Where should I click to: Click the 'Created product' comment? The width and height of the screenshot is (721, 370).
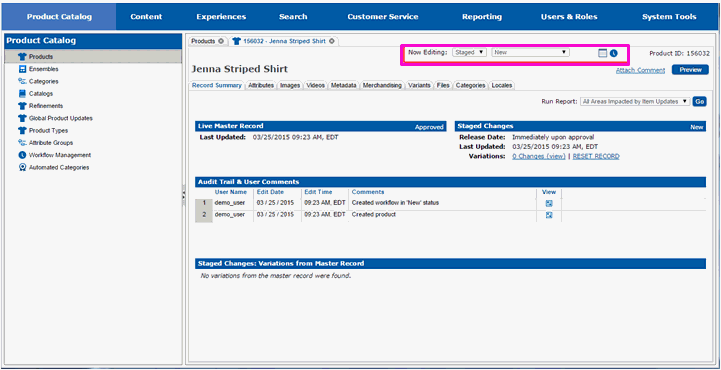(373, 215)
